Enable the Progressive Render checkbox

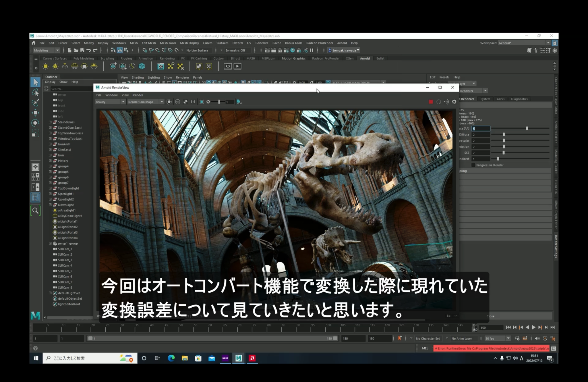(473, 165)
